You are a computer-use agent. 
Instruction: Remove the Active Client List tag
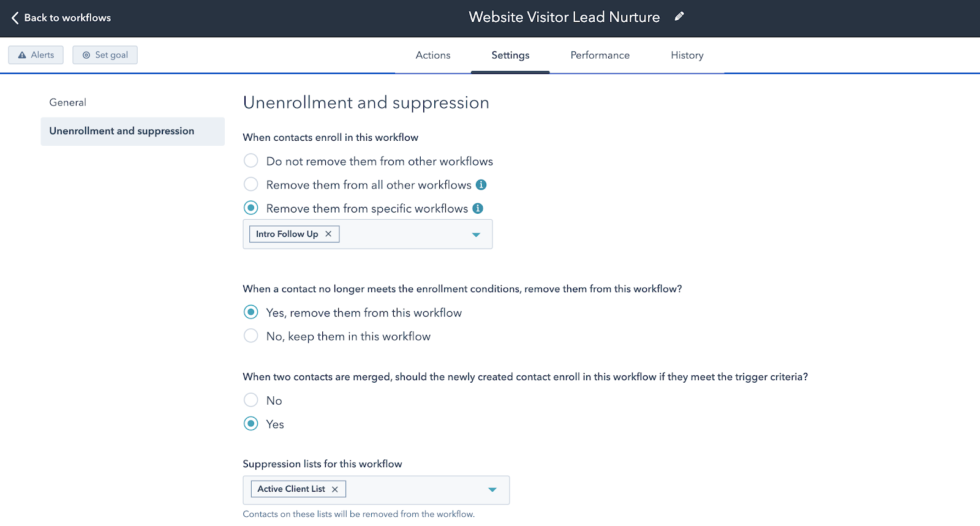tap(335, 489)
